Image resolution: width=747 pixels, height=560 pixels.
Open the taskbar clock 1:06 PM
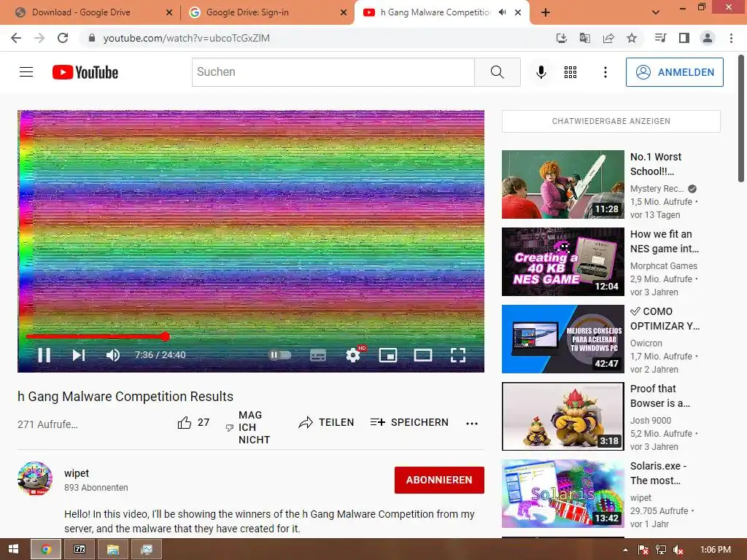coord(715,550)
